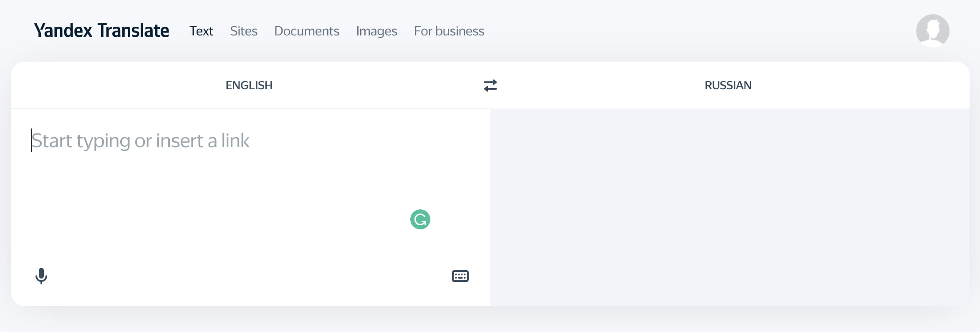Switch to the Text tab
The width and height of the screenshot is (980, 332).
[201, 31]
